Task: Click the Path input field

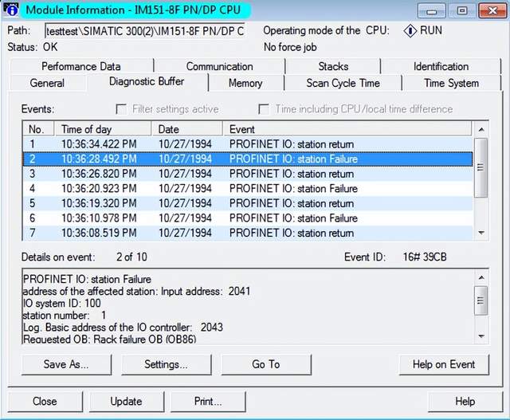Action: [144, 31]
